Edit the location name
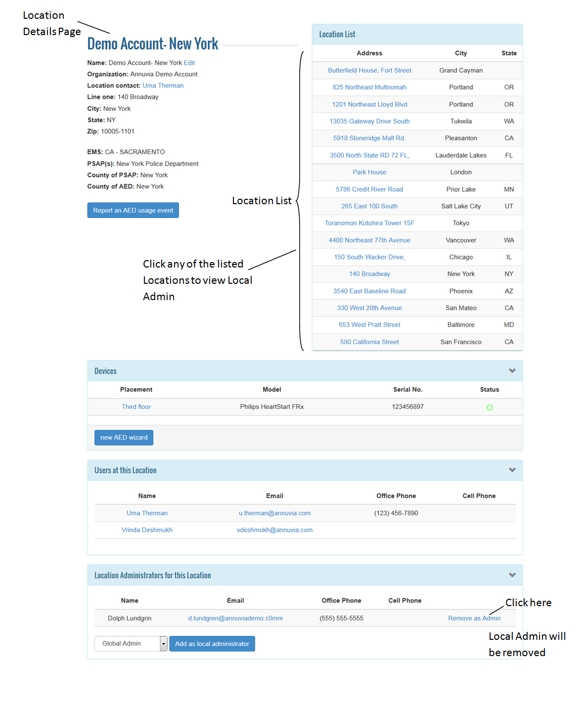588x711 pixels. coord(189,63)
